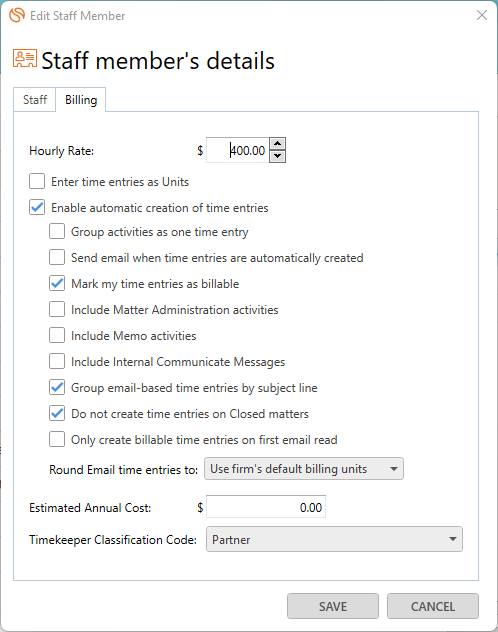498x632 pixels.
Task: Click the staff member card icon
Action: point(25,59)
